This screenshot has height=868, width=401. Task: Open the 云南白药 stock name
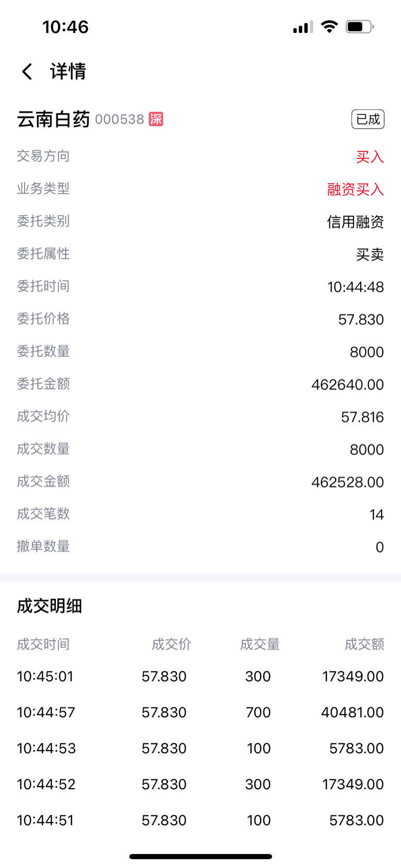tap(54, 119)
